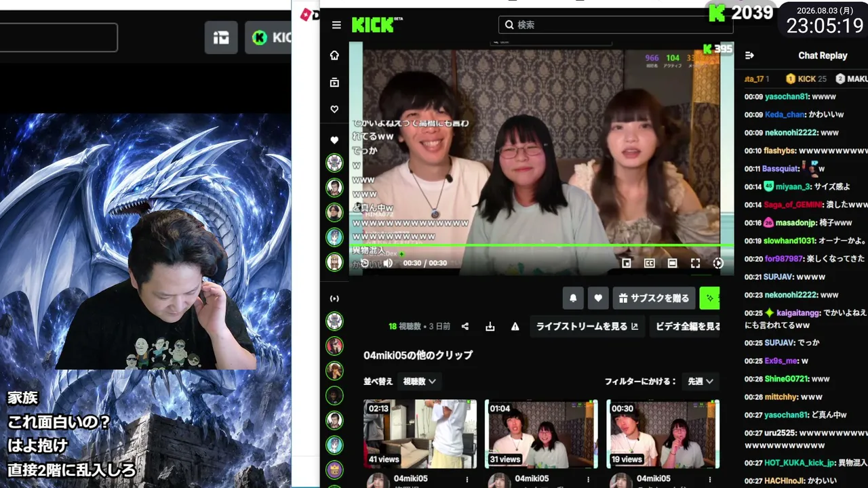
Task: Open the purple crown avatar channel
Action: 334,470
